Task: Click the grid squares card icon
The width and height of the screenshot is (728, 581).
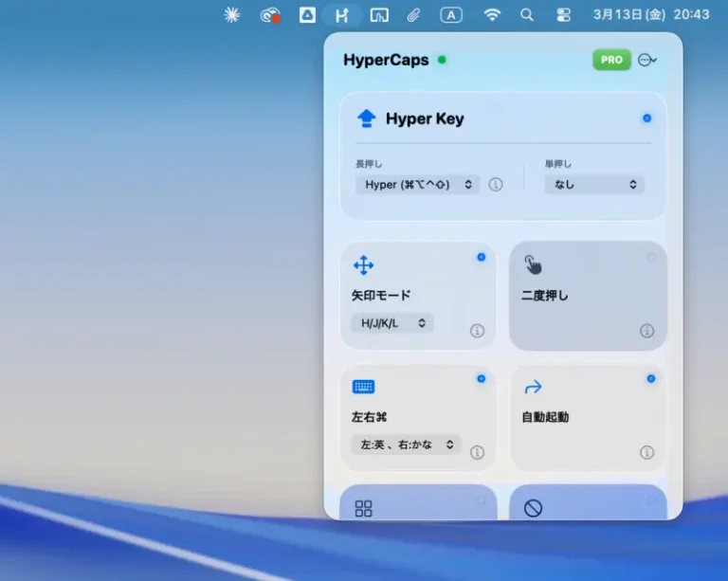Action: tap(364, 509)
